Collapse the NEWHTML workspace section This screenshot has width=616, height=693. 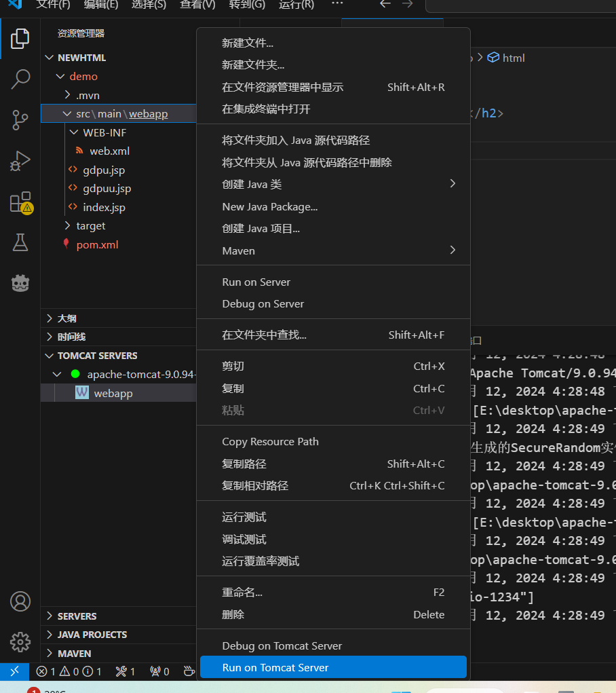[50, 58]
